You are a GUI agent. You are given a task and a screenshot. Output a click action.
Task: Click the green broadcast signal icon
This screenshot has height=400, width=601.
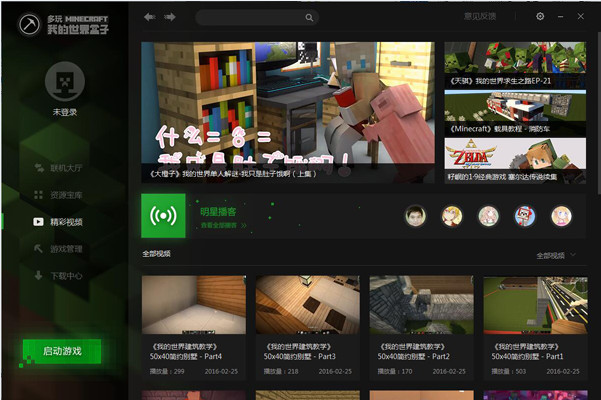click(x=163, y=216)
